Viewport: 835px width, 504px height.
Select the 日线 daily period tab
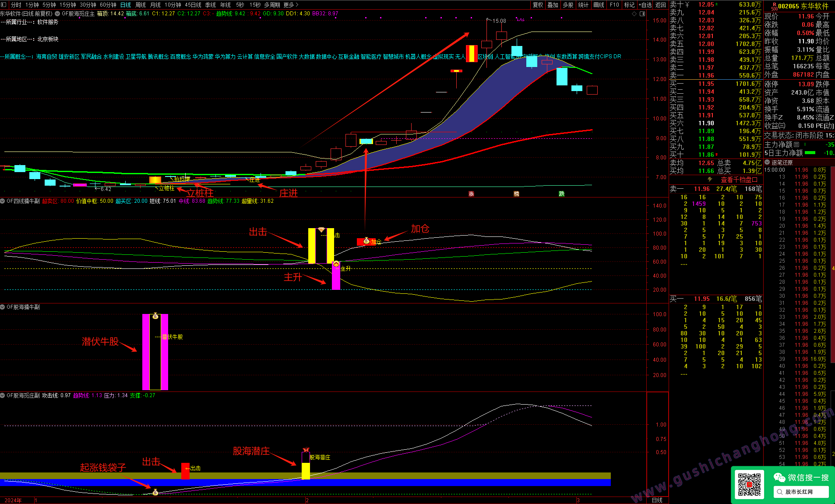pos(126,5)
